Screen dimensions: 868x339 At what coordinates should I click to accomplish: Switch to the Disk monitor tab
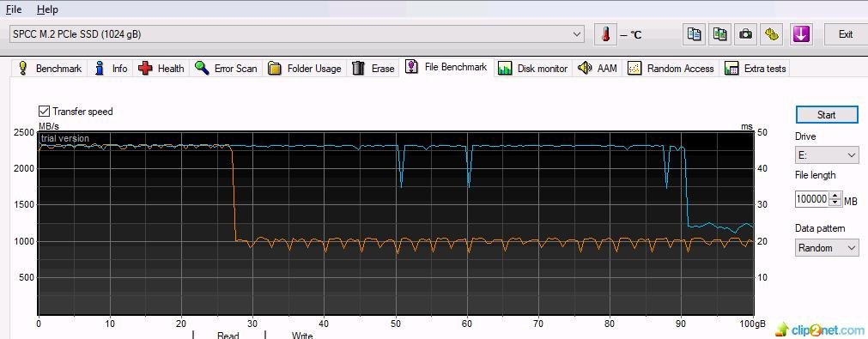point(532,69)
